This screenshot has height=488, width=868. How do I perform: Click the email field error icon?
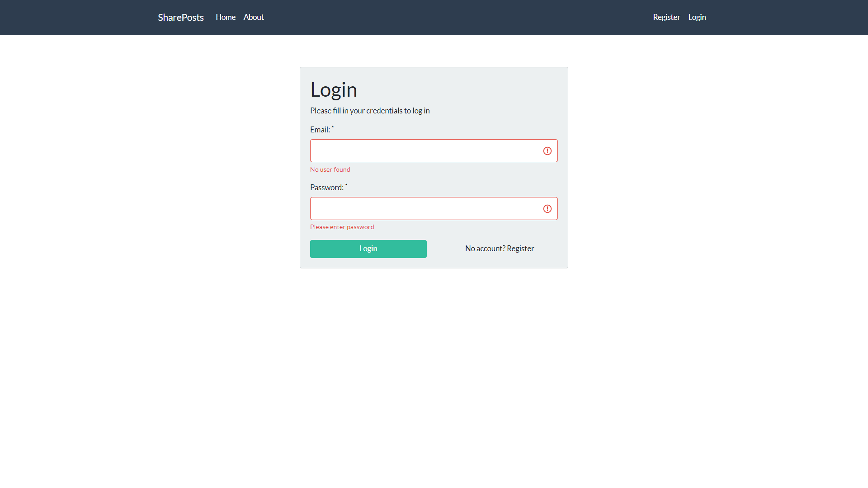547,151
